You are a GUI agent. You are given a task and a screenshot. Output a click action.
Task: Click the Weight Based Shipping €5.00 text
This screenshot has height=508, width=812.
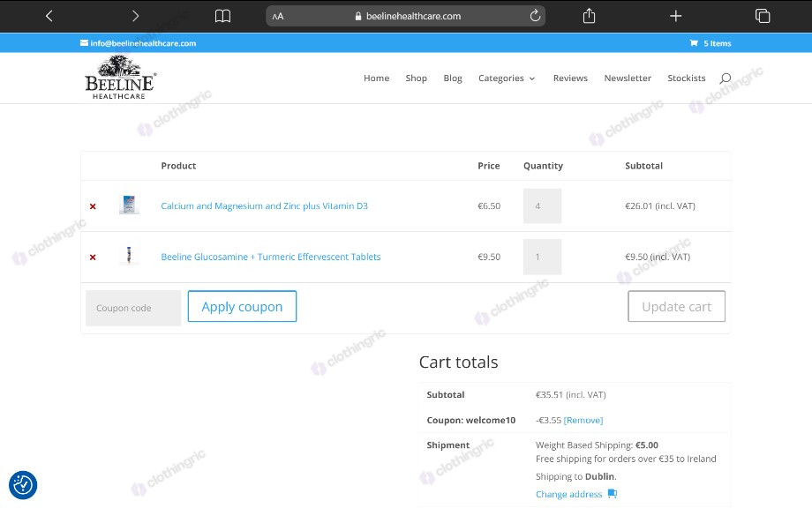tap(597, 444)
